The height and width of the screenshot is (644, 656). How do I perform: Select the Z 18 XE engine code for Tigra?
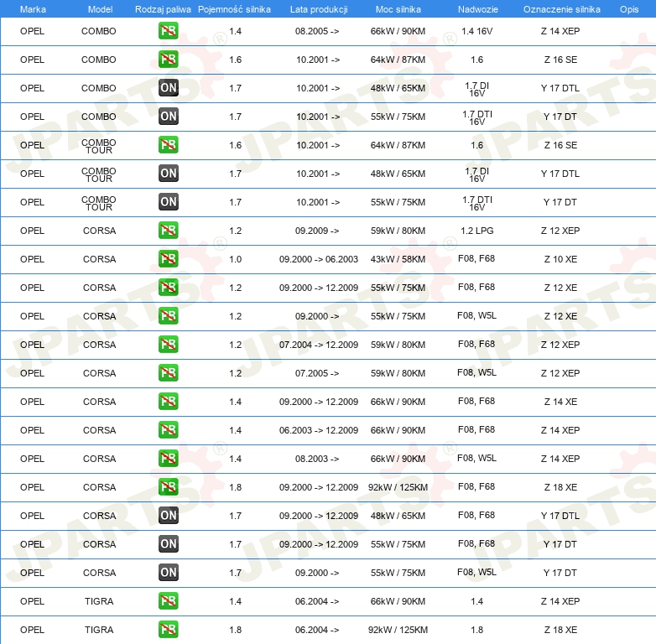pyautogui.click(x=560, y=630)
